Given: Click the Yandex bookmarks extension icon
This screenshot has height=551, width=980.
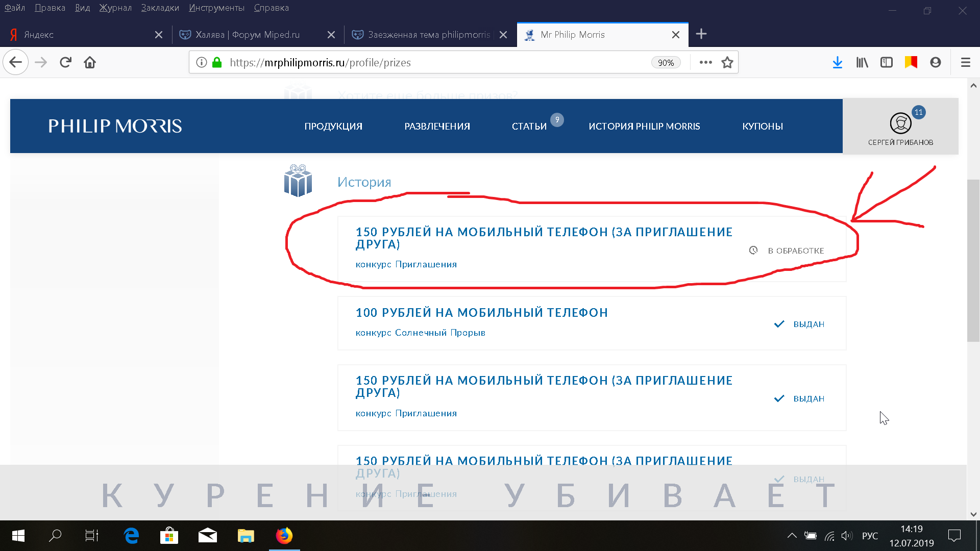Looking at the screenshot, I should (x=911, y=62).
